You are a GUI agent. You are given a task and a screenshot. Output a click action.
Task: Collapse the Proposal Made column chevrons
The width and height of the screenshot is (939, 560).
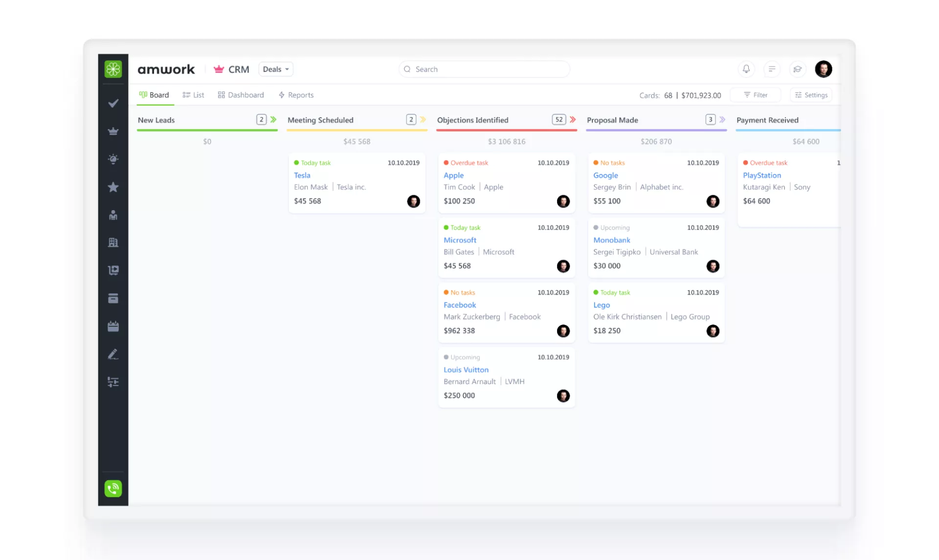722,120
